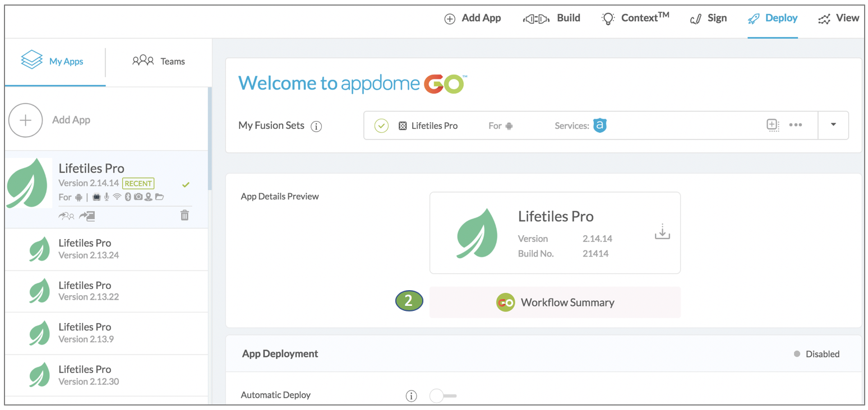Download the app via download icon

tap(662, 232)
